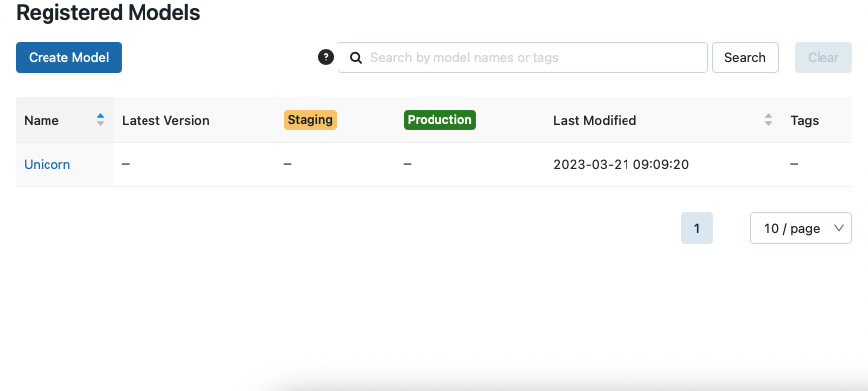Click the Clear button
868x391 pixels.
pyautogui.click(x=823, y=57)
